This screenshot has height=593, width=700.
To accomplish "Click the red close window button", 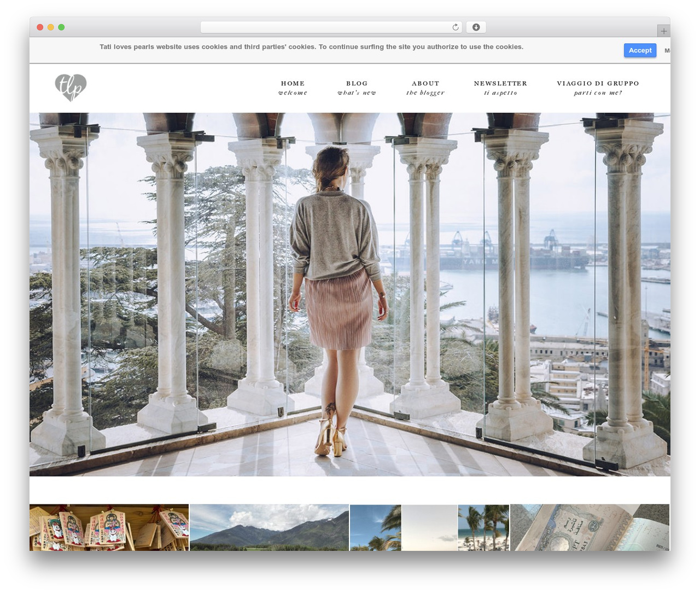I will coord(40,27).
